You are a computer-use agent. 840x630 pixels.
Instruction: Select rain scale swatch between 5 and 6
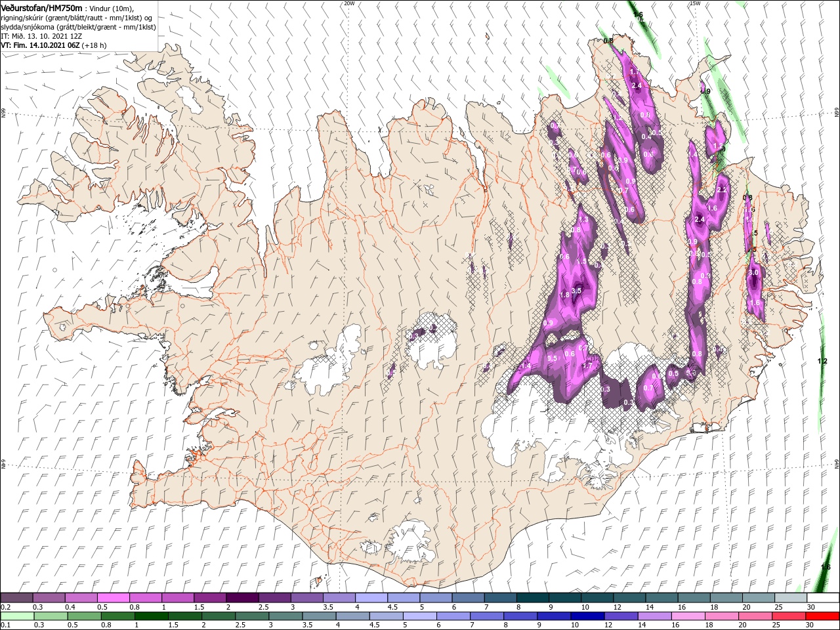click(419, 616)
